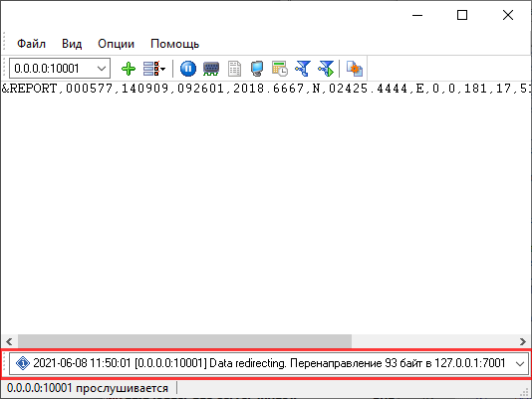This screenshot has width=532, height=399.
Task: Click the funnel with green arrow icon
Action: pos(326,69)
